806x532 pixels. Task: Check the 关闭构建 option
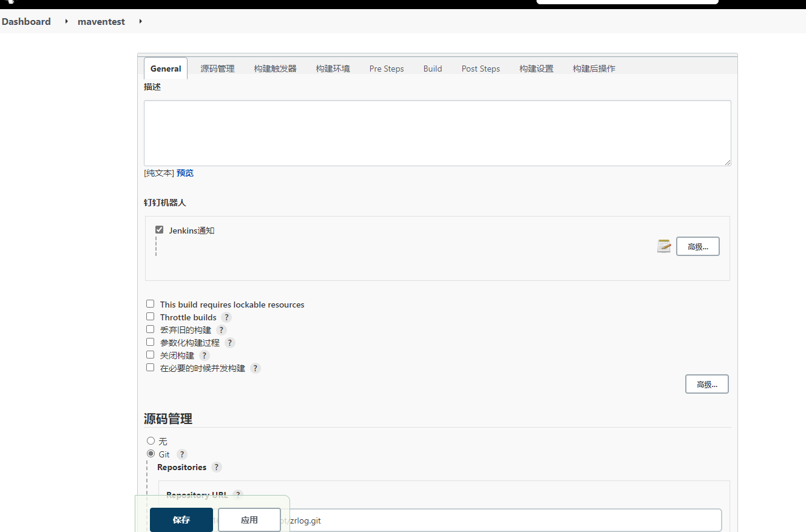pos(150,355)
